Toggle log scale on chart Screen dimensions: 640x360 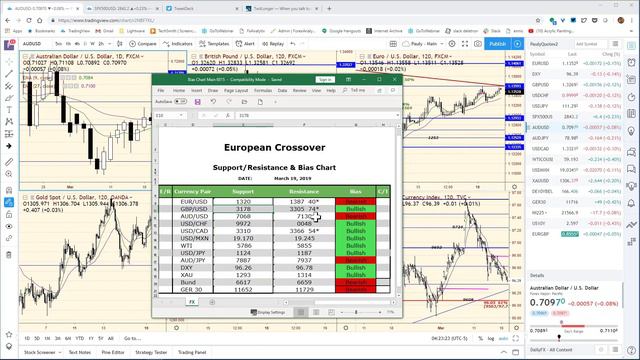491,338
